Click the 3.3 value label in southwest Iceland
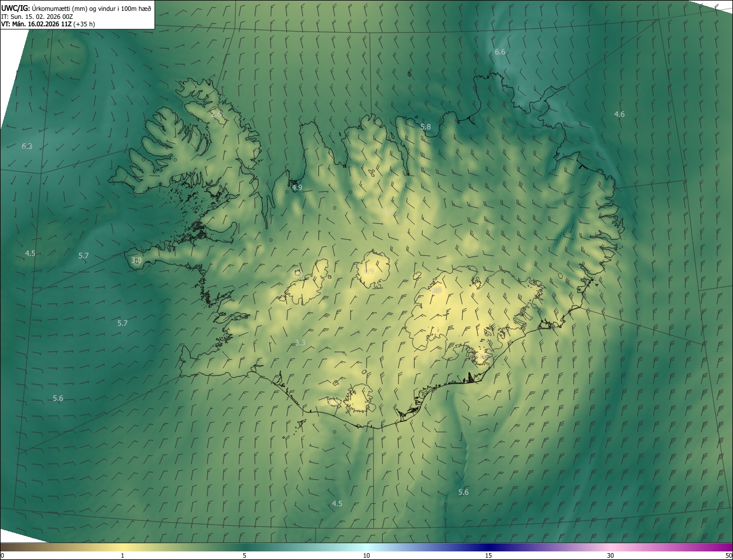 [300, 343]
